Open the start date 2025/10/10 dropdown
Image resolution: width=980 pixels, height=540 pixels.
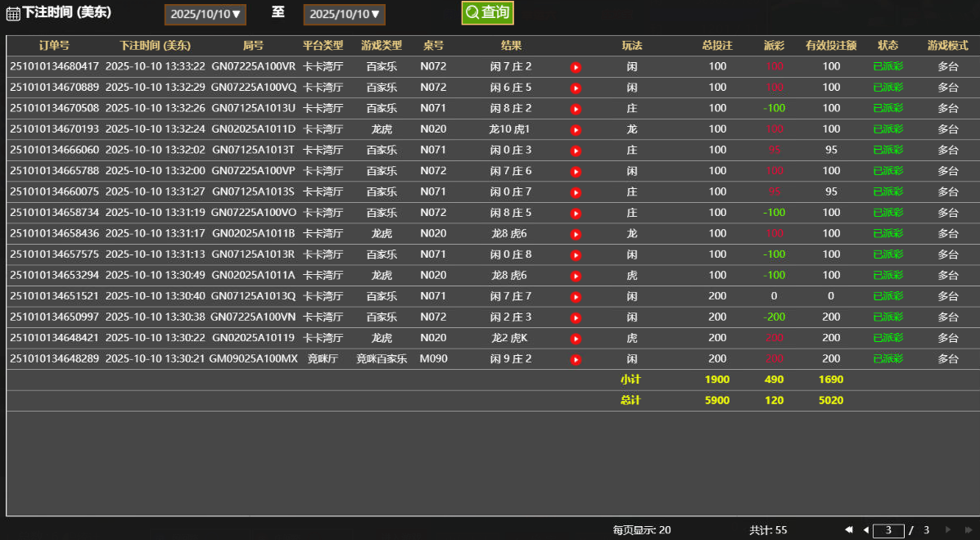[205, 14]
